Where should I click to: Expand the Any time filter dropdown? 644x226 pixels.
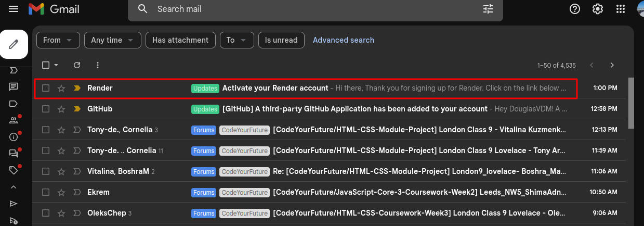coord(112,40)
